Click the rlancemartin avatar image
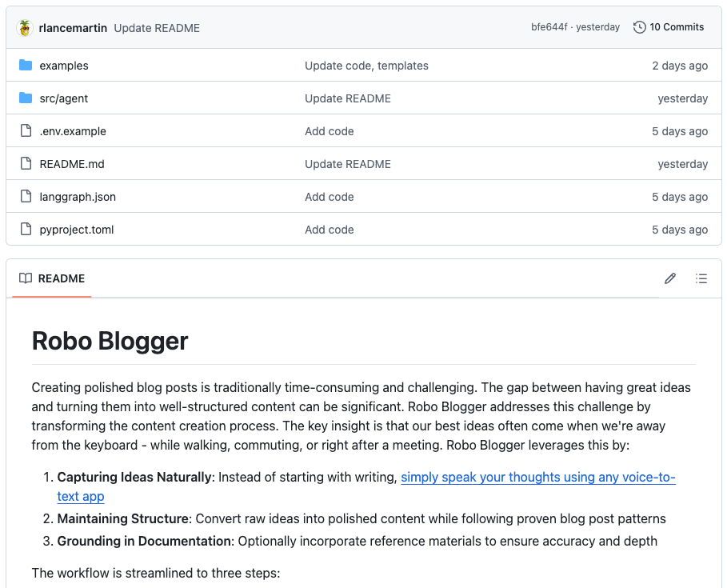Image resolution: width=727 pixels, height=588 pixels. (25, 28)
